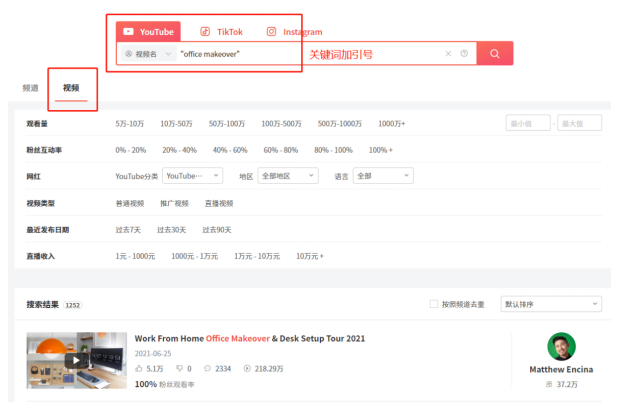
Task: Click the thumbs-up likes icon 5.1万
Action: [139, 369]
